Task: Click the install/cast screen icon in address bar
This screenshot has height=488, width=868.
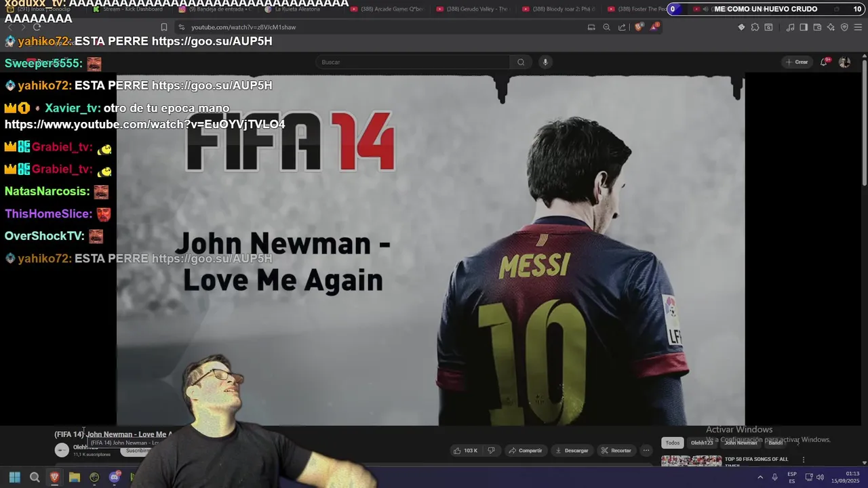Action: click(591, 27)
